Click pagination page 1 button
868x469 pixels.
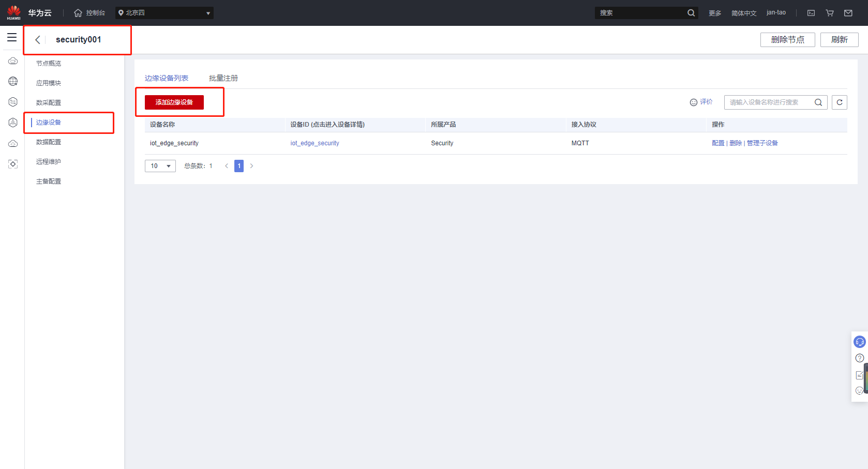coord(239,166)
